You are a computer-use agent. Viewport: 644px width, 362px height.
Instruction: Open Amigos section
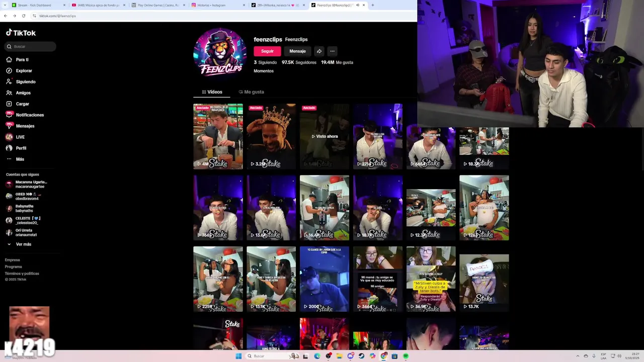(x=19, y=93)
